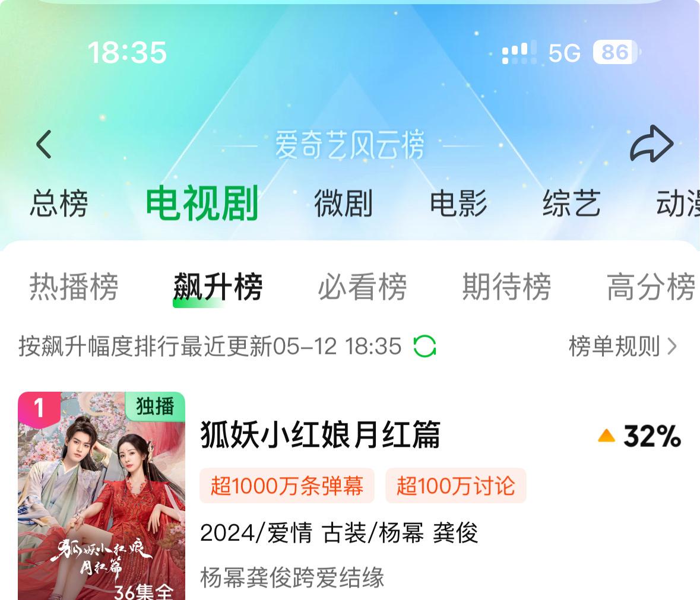Open 榜单规则 chevron link
The image size is (700, 600).
click(622, 346)
